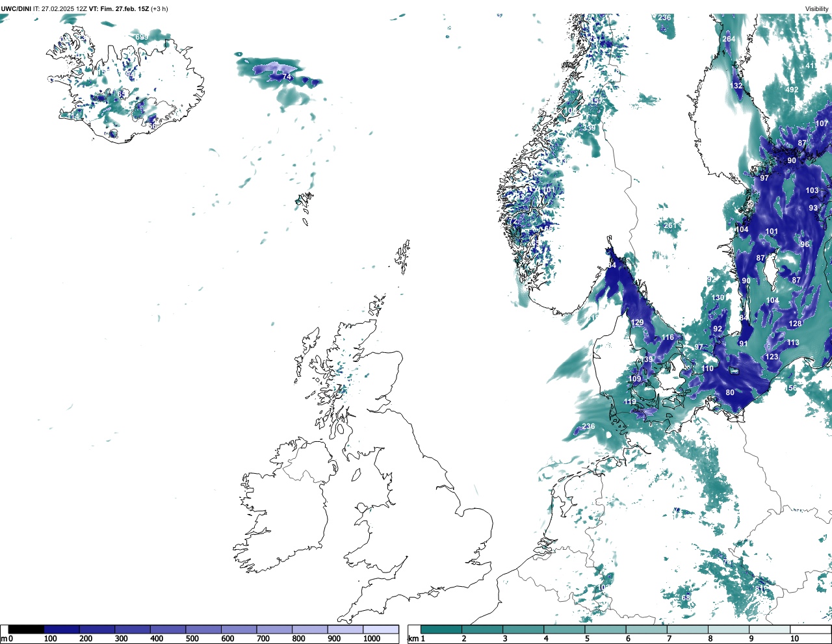Click the "128" visibility value on the map
Viewport: 832px width, 644px height.
click(x=796, y=324)
